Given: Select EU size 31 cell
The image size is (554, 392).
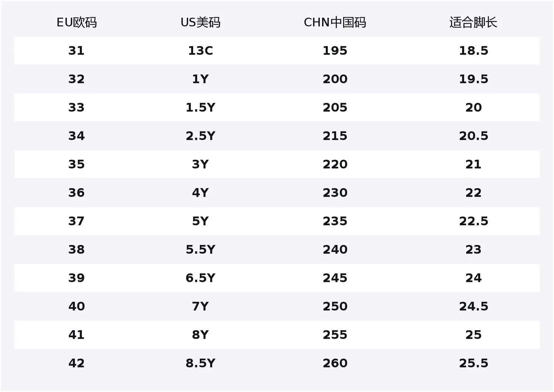Looking at the screenshot, I should coord(76,51).
